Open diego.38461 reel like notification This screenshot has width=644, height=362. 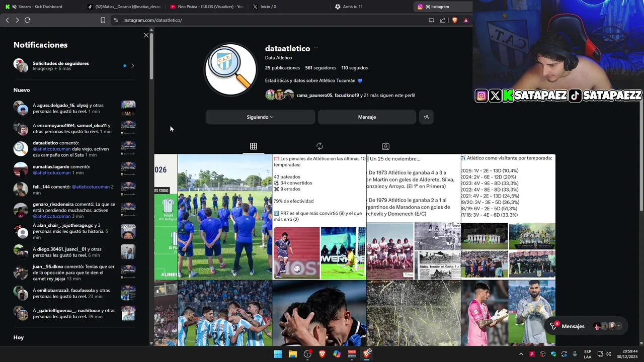(74, 252)
